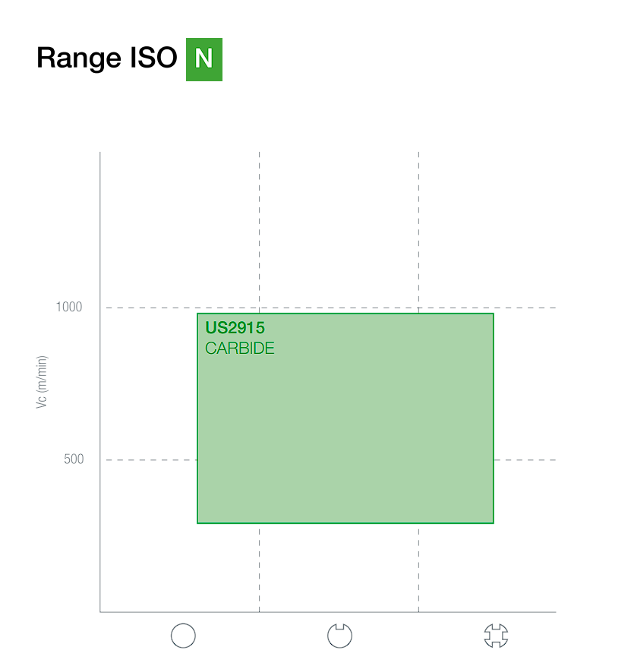The height and width of the screenshot is (672, 631).
Task: Click the middle of the green US2915 range area
Action: click(x=345, y=418)
